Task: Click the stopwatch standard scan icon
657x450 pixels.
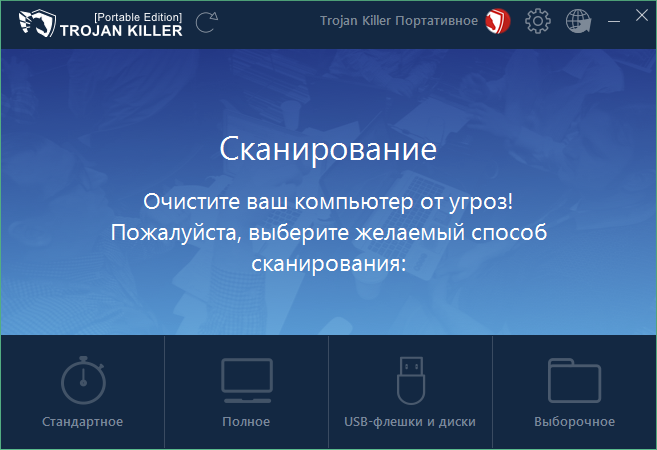Action: (83, 380)
